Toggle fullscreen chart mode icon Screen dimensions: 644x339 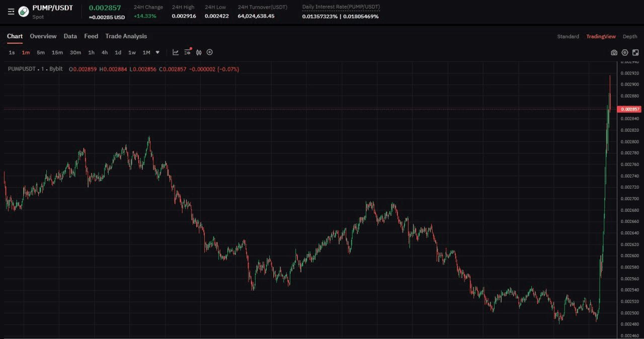tap(635, 52)
